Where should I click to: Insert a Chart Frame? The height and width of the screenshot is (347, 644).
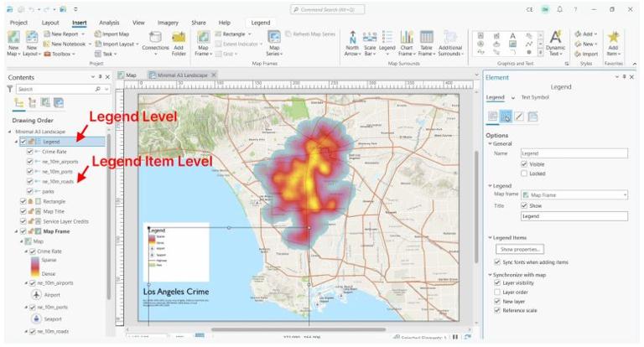(x=407, y=38)
